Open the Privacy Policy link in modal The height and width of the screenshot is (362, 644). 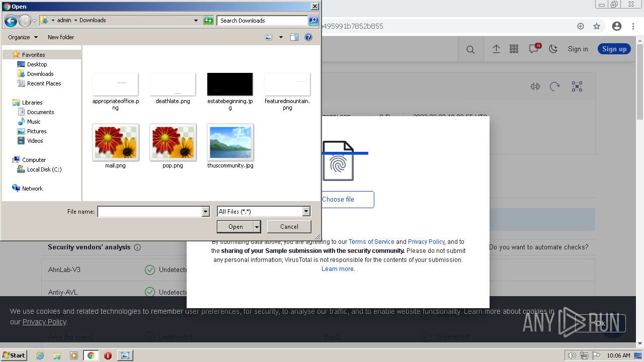click(426, 242)
